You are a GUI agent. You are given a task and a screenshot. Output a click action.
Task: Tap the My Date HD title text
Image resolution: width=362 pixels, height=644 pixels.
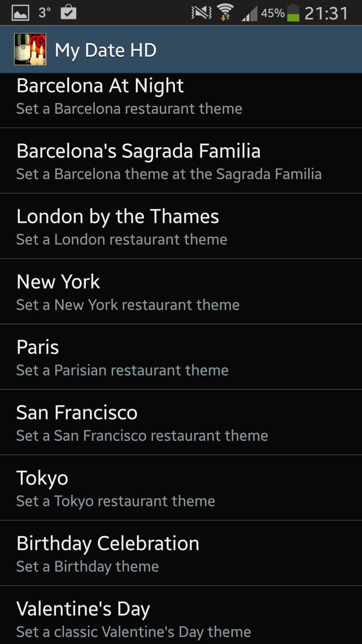click(x=106, y=50)
